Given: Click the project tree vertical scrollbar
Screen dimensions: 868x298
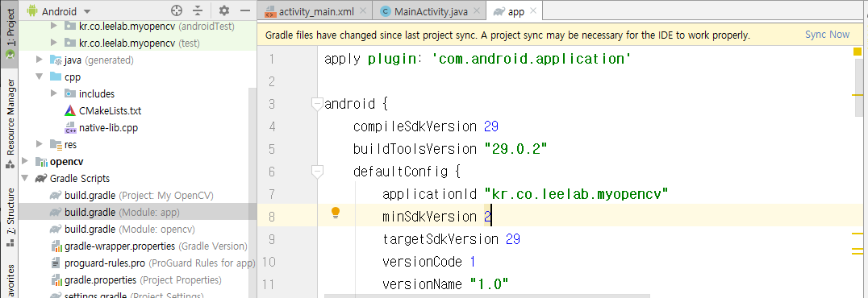Looking at the screenshot, I should (x=253, y=193).
